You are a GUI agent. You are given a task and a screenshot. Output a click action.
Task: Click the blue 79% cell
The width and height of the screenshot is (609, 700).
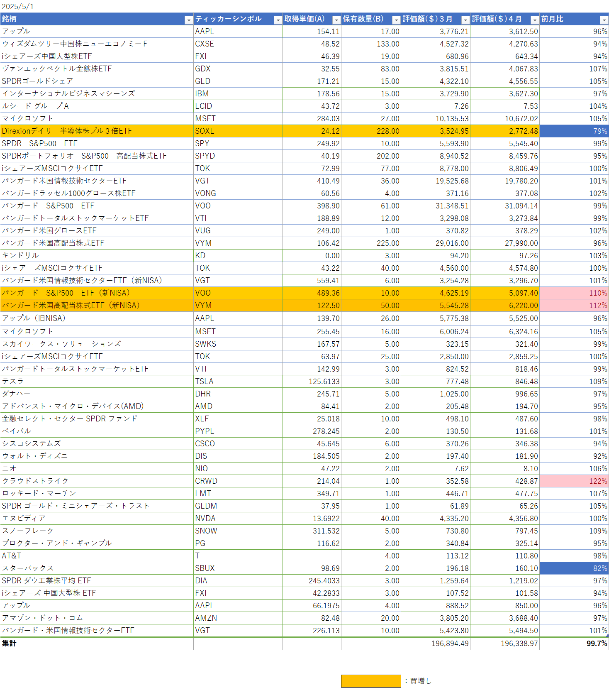[x=574, y=131]
